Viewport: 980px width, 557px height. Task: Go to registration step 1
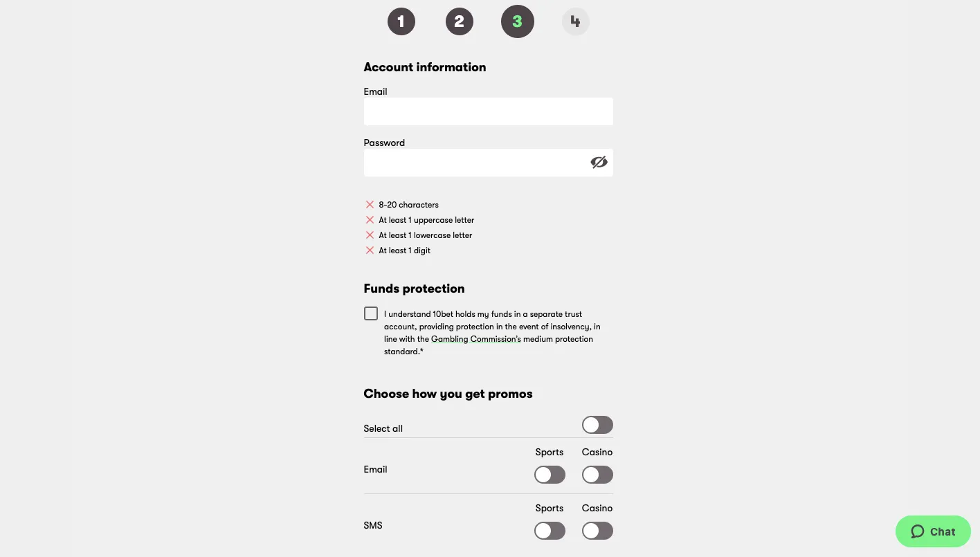click(x=401, y=21)
